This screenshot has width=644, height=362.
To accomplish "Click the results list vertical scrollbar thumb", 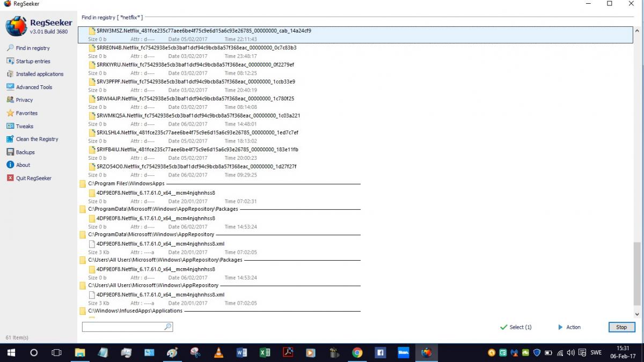I will (x=637, y=274).
